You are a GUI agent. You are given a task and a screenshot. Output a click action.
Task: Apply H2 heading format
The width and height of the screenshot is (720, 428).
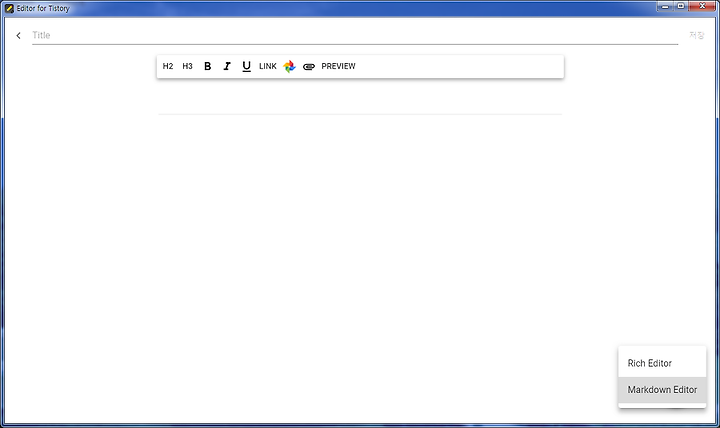click(x=168, y=66)
